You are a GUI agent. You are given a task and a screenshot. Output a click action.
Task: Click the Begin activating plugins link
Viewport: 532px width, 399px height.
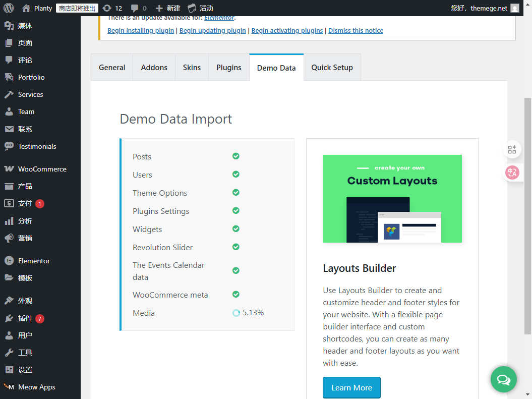click(287, 31)
